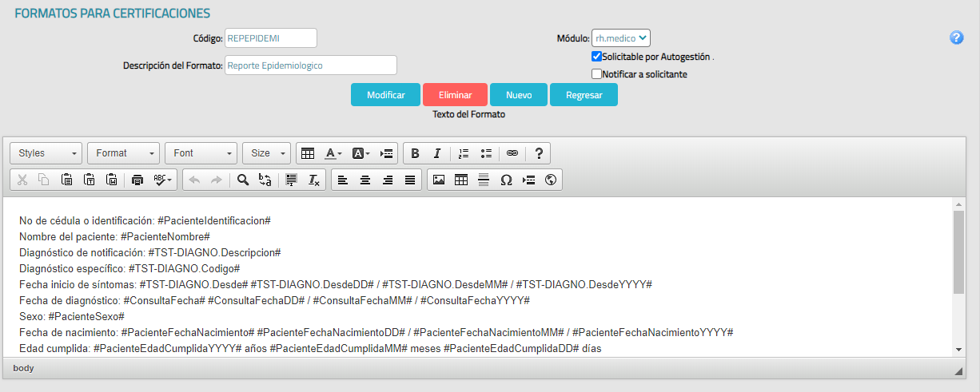Toggle bold formatting in the editor
Image resolution: width=980 pixels, height=392 pixels.
pyautogui.click(x=414, y=153)
